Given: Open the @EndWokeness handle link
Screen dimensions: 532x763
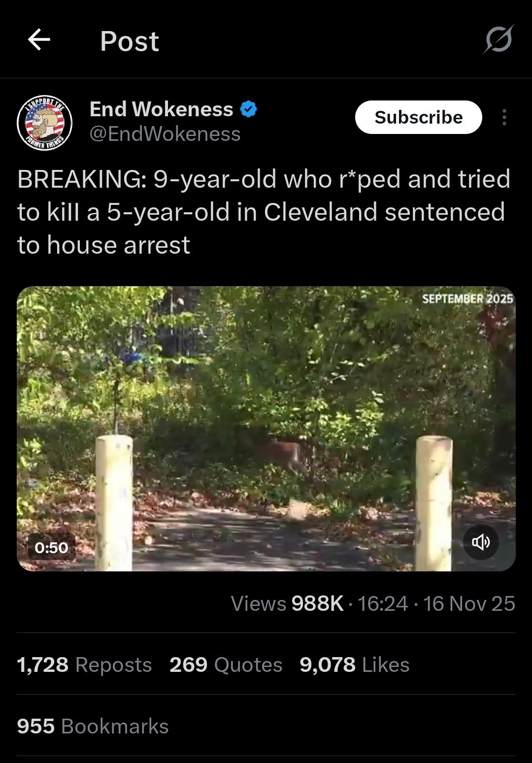Looking at the screenshot, I should click(x=165, y=134).
